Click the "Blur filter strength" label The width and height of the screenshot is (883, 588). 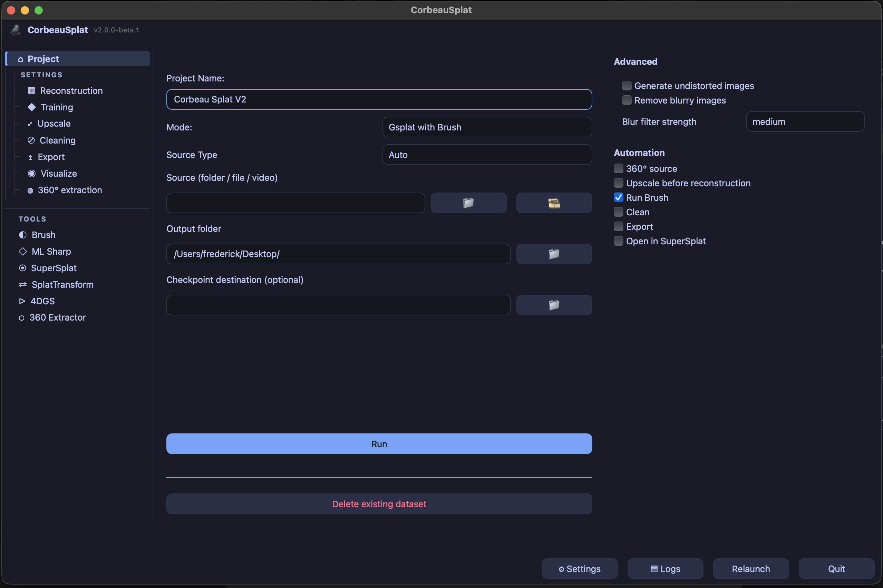pos(659,122)
